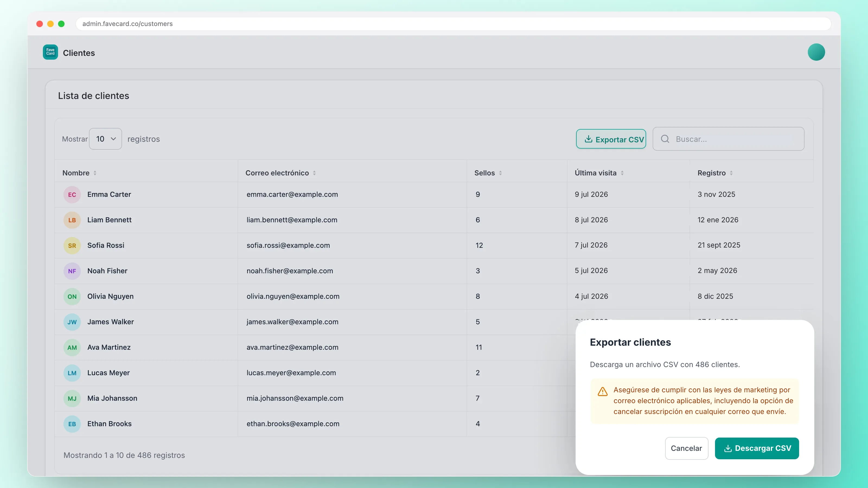The width and height of the screenshot is (868, 488).
Task: Click Emma Carter's EC avatar
Action: (x=72, y=195)
